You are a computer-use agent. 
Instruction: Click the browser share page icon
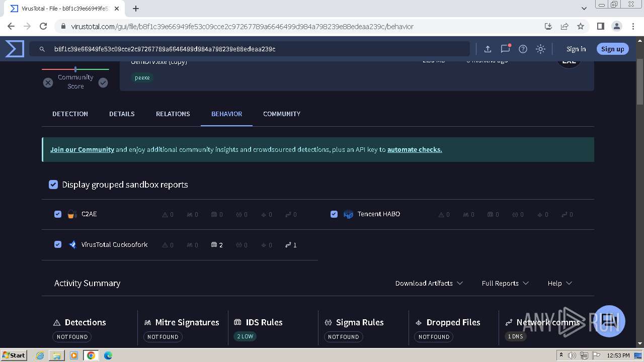pyautogui.click(x=565, y=26)
